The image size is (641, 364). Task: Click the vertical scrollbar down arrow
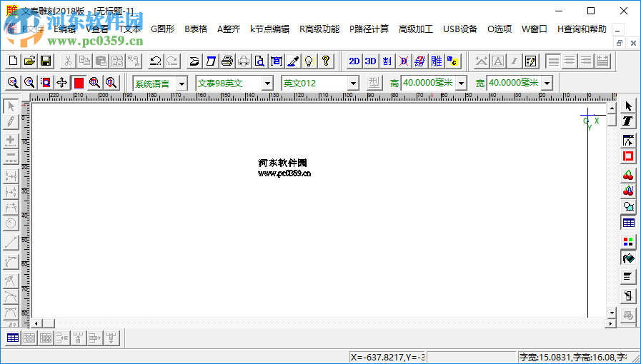pyautogui.click(x=612, y=313)
